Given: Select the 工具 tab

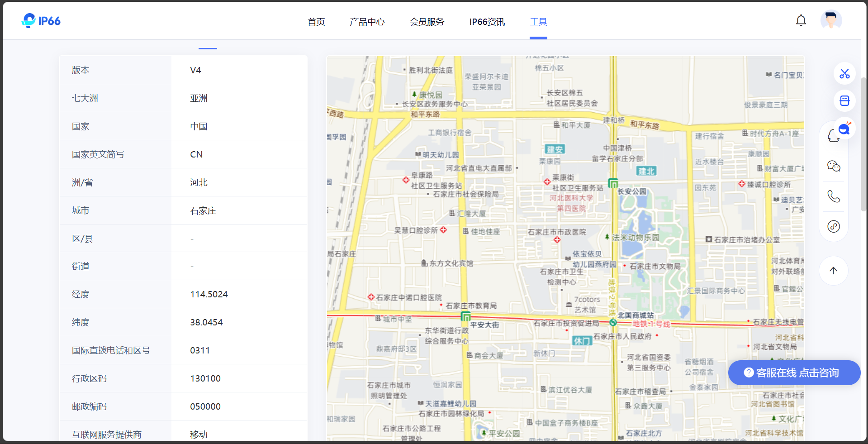Looking at the screenshot, I should (x=538, y=22).
